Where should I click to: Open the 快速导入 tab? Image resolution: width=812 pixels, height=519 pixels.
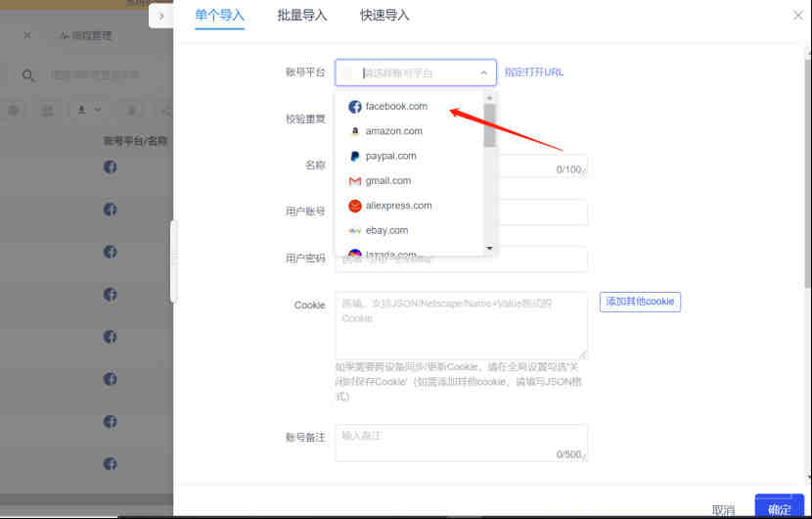(x=384, y=16)
